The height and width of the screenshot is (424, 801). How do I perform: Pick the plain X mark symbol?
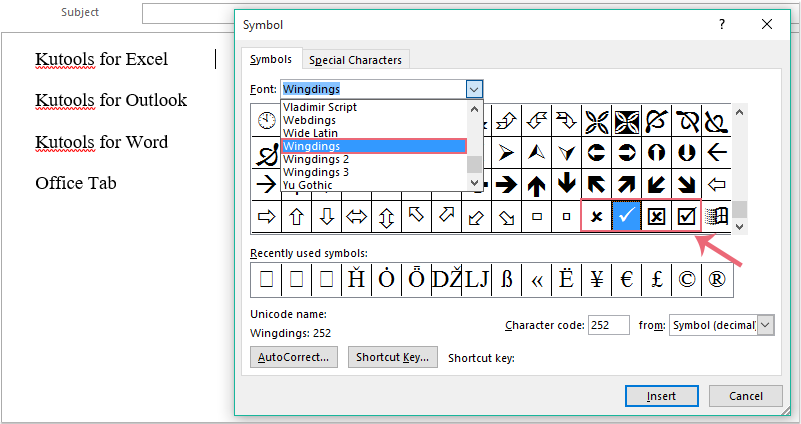click(596, 216)
